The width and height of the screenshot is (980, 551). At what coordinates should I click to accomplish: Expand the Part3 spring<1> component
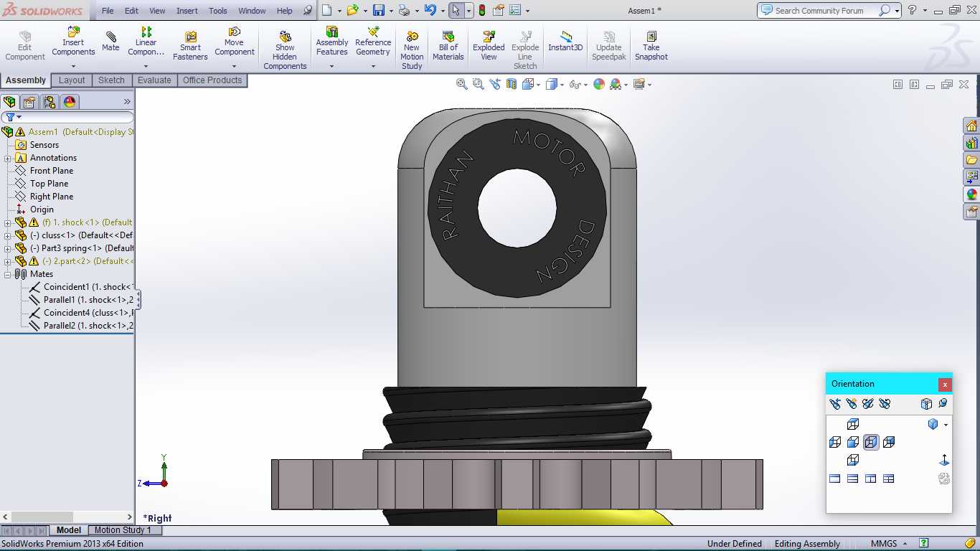click(x=8, y=248)
